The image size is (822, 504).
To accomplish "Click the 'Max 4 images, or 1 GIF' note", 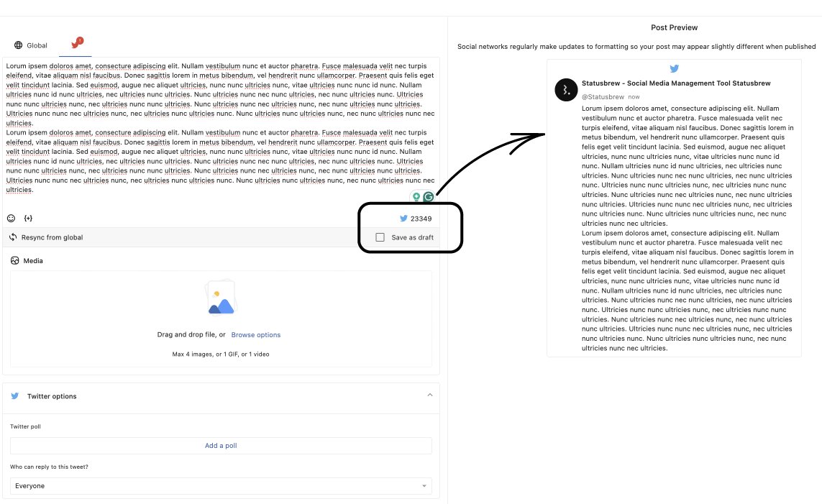I will 221,354.
